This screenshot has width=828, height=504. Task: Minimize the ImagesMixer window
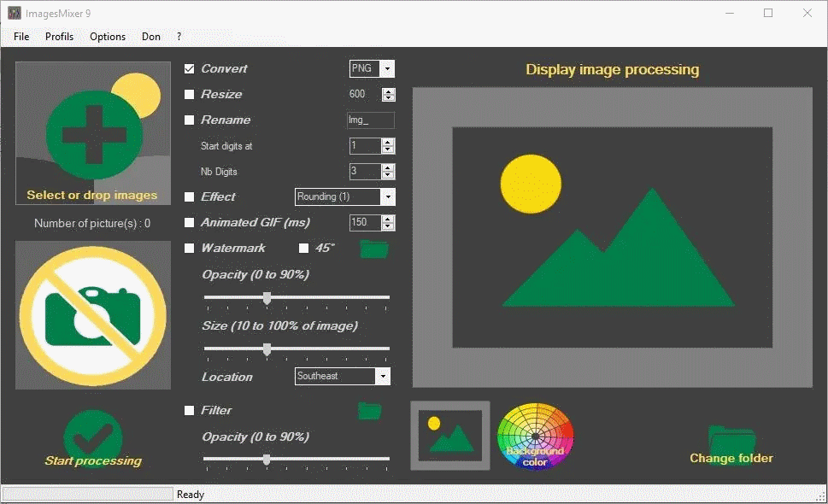pyautogui.click(x=730, y=13)
